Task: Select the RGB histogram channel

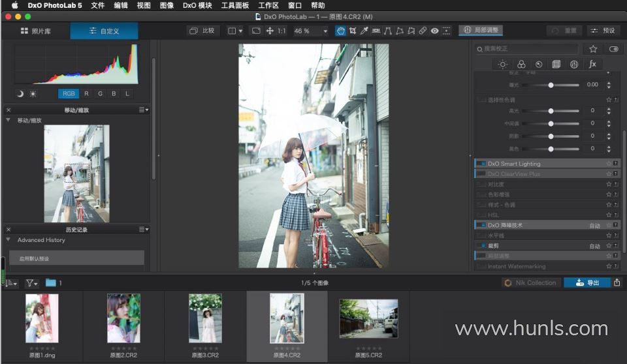Action: coord(69,93)
